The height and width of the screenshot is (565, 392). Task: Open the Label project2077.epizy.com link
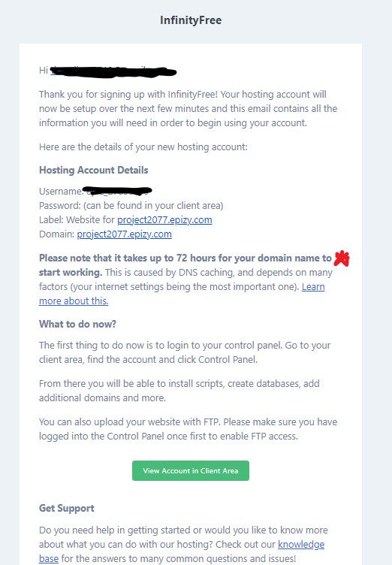coord(164,220)
